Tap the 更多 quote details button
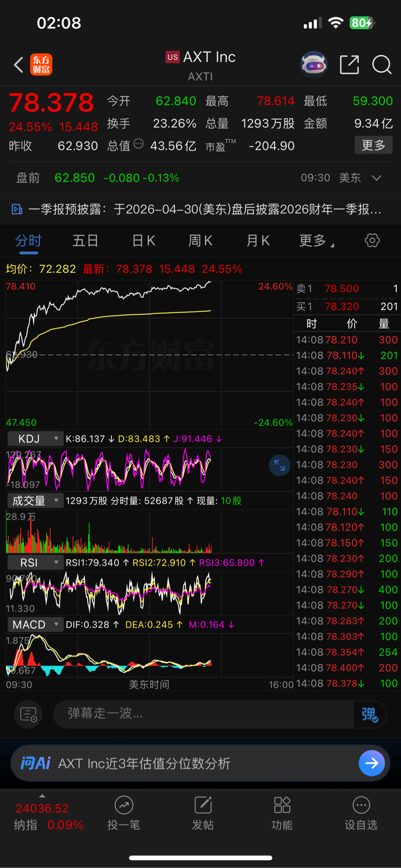Viewport: 401px width, 868px height. [373, 145]
